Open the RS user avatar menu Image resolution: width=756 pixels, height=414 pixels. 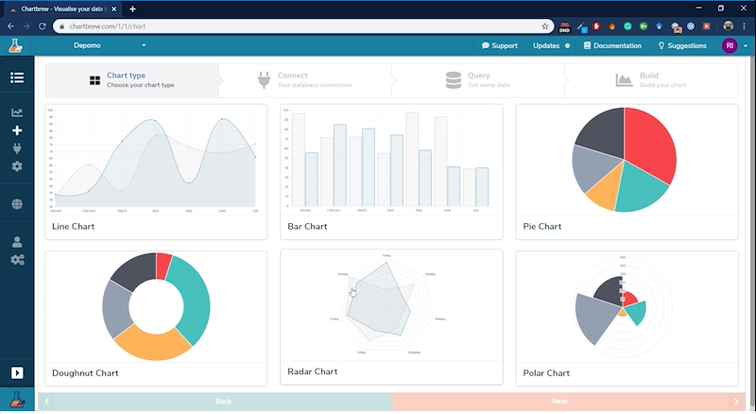(x=729, y=45)
